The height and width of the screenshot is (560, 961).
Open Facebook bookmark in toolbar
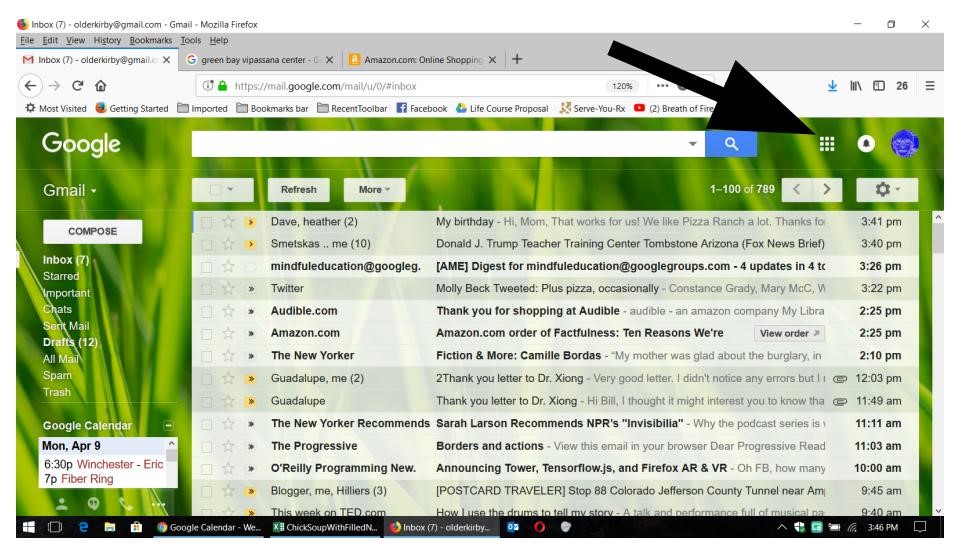422,108
